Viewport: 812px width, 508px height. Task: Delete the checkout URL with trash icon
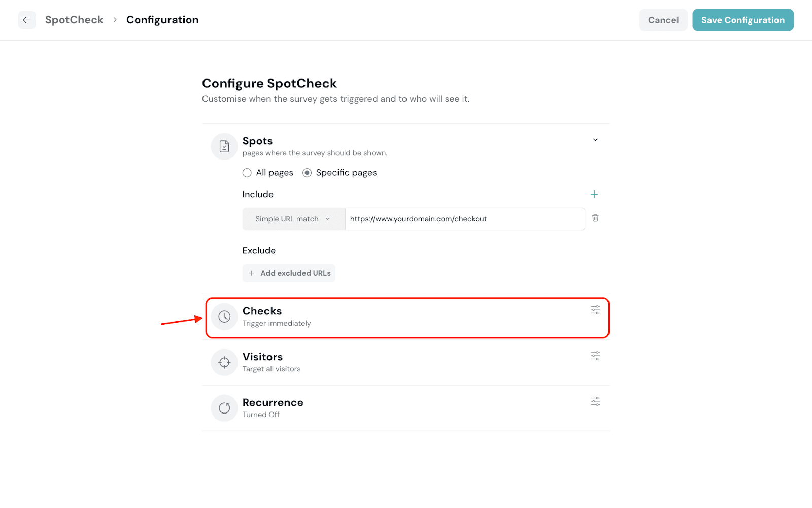point(595,218)
